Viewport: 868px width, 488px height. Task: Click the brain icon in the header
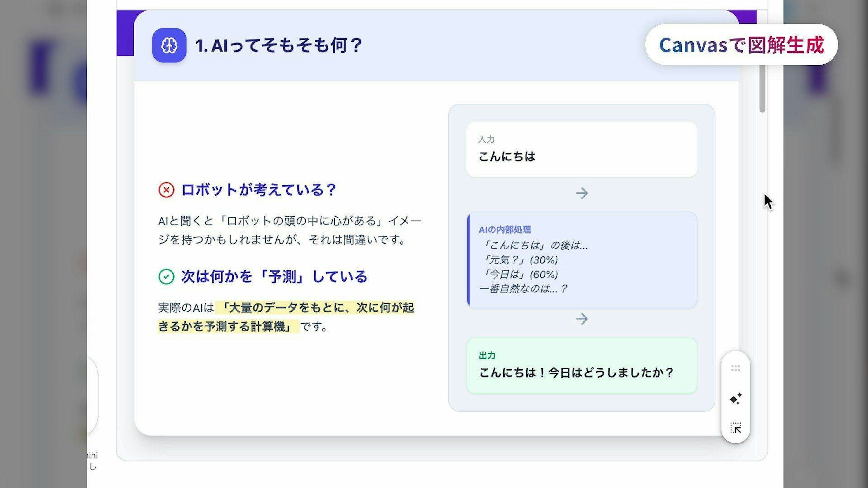(169, 45)
